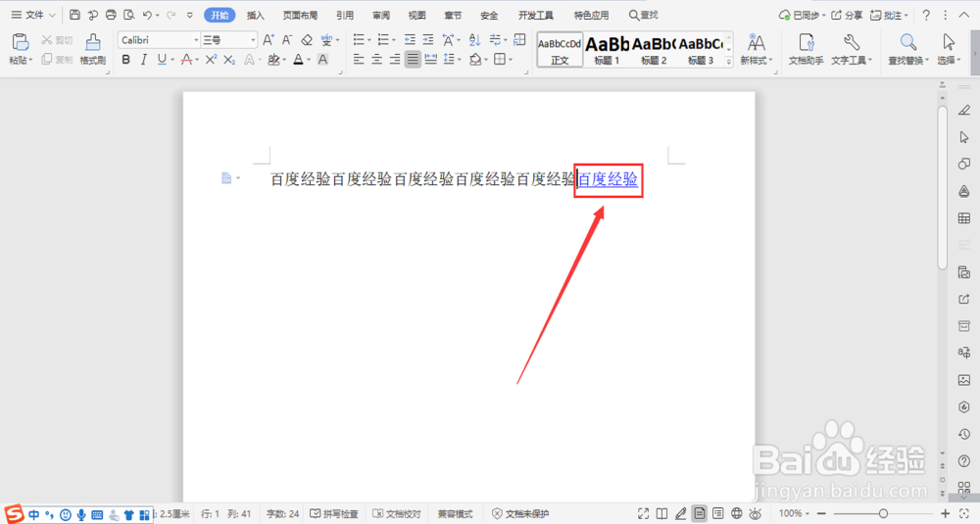Switch to the 视图 (View) tab

point(416,15)
